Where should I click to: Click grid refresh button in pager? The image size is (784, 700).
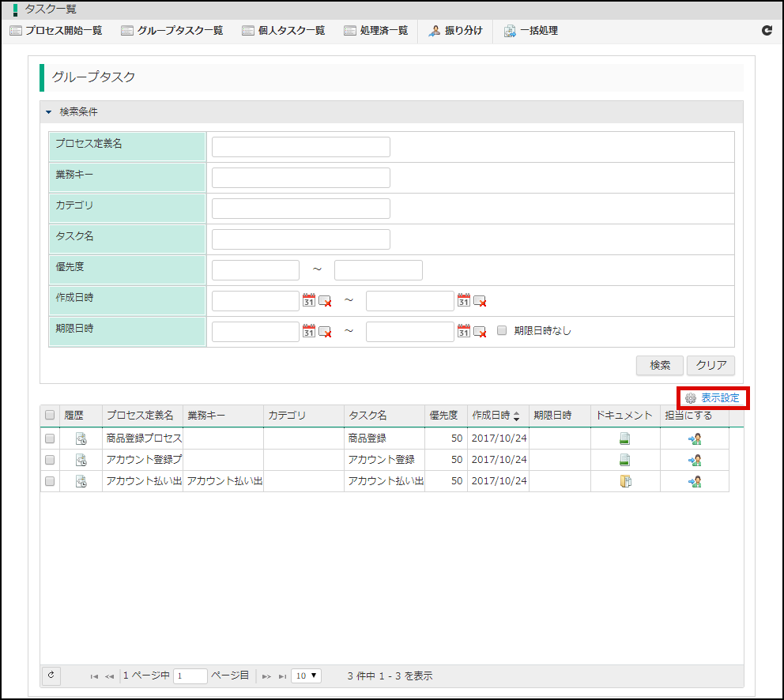(x=51, y=676)
